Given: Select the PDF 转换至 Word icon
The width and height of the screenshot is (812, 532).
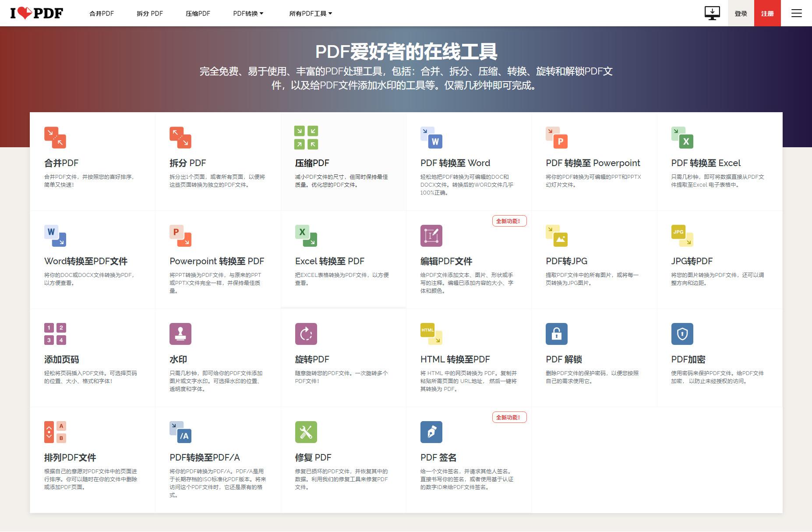Looking at the screenshot, I should (x=431, y=138).
